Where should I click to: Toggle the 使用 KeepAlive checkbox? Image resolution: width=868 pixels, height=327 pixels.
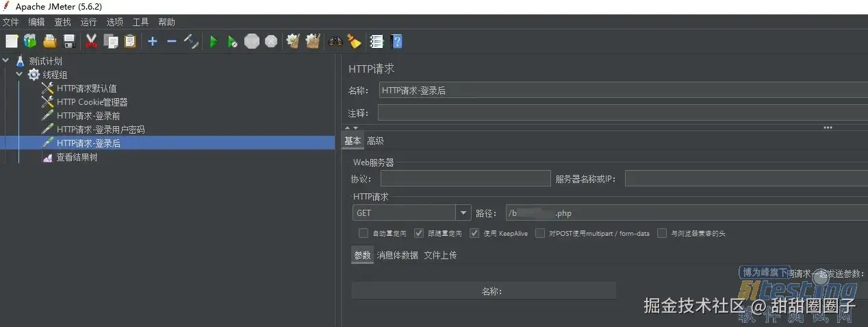coord(474,233)
